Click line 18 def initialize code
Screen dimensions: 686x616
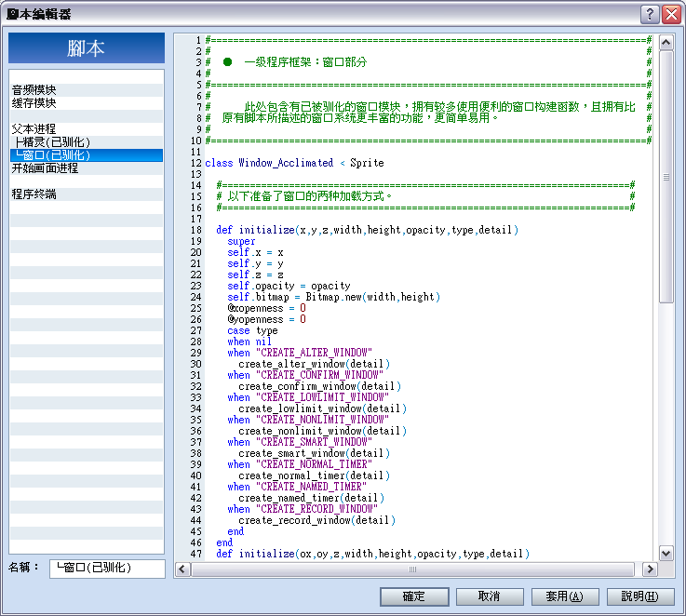pyautogui.click(x=367, y=230)
